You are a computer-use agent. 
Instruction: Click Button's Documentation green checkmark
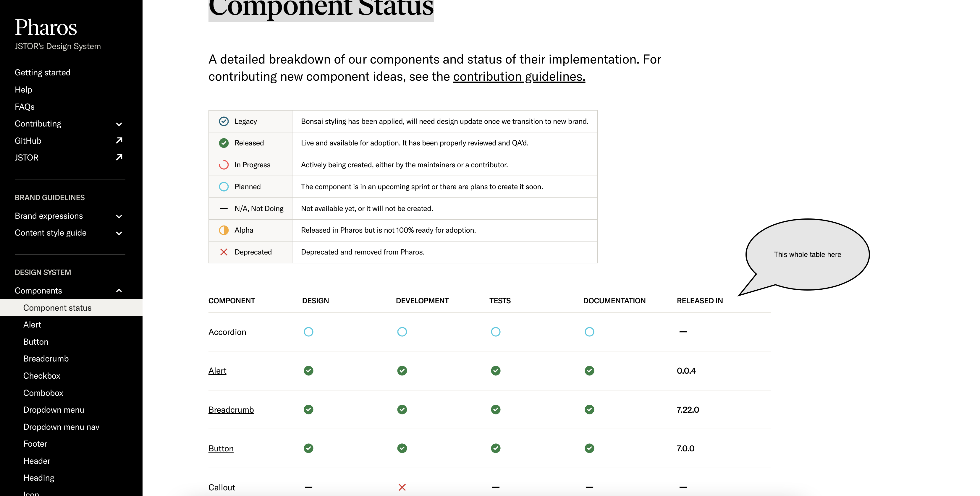point(589,448)
